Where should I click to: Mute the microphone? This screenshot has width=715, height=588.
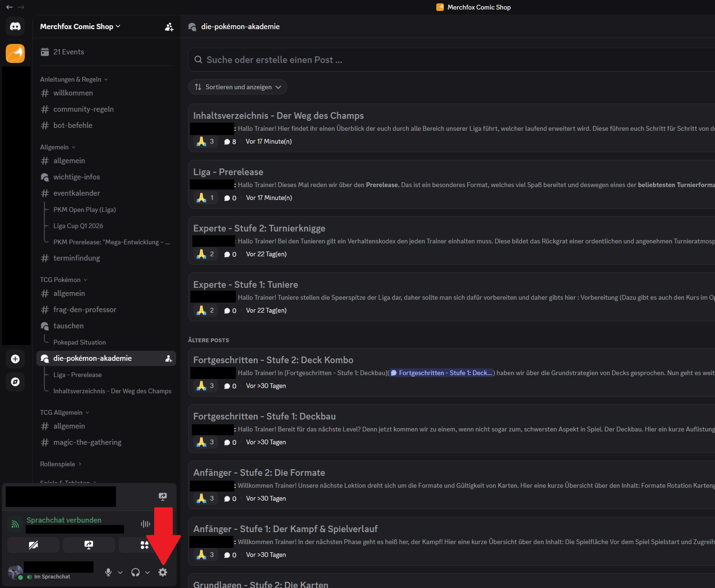point(108,572)
